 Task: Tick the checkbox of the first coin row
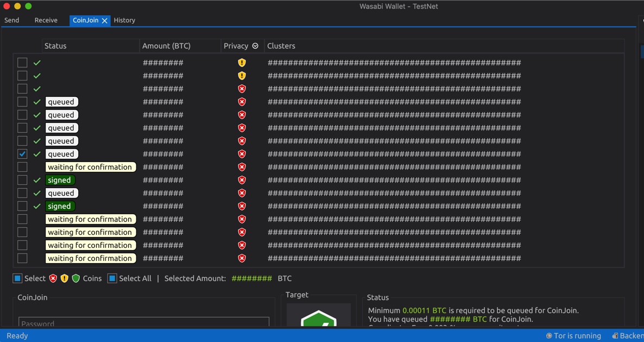tap(22, 63)
